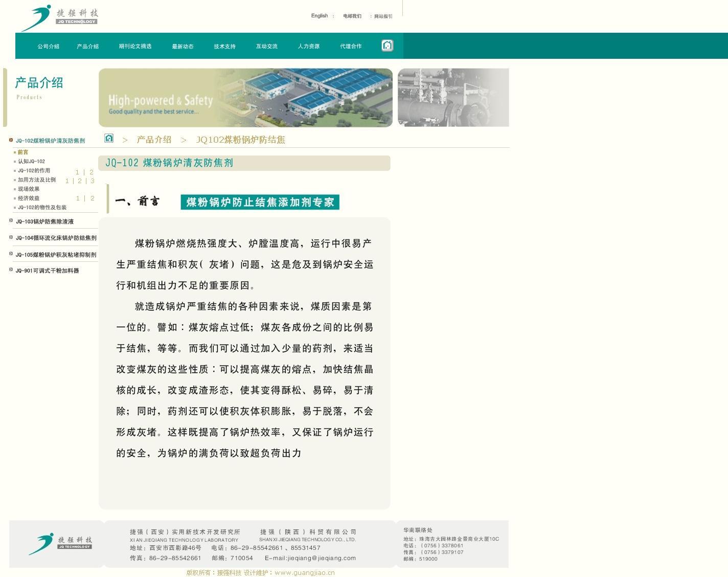
Task: Open the 技术支持 navigation menu
Action: (224, 47)
